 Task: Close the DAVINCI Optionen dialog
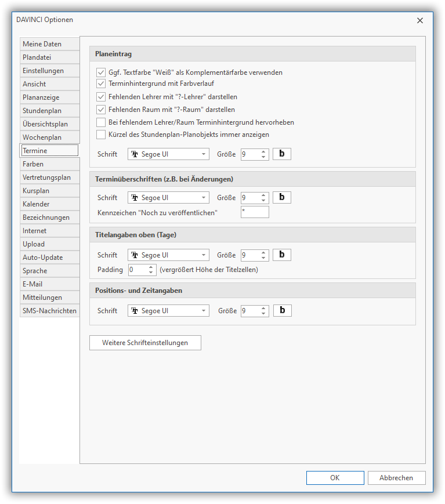(x=420, y=20)
